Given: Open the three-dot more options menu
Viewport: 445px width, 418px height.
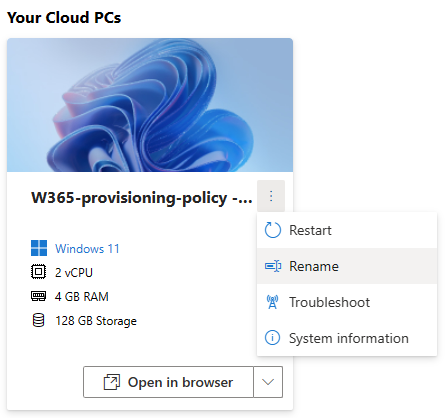Looking at the screenshot, I should 271,196.
